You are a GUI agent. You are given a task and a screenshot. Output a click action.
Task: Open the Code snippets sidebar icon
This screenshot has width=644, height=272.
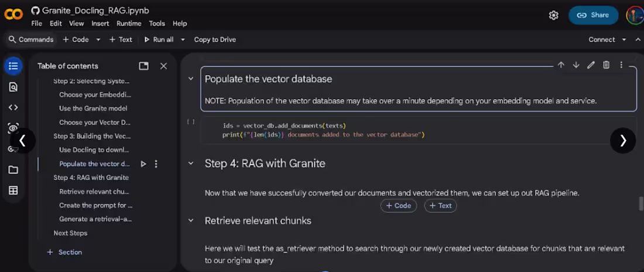coord(13,107)
